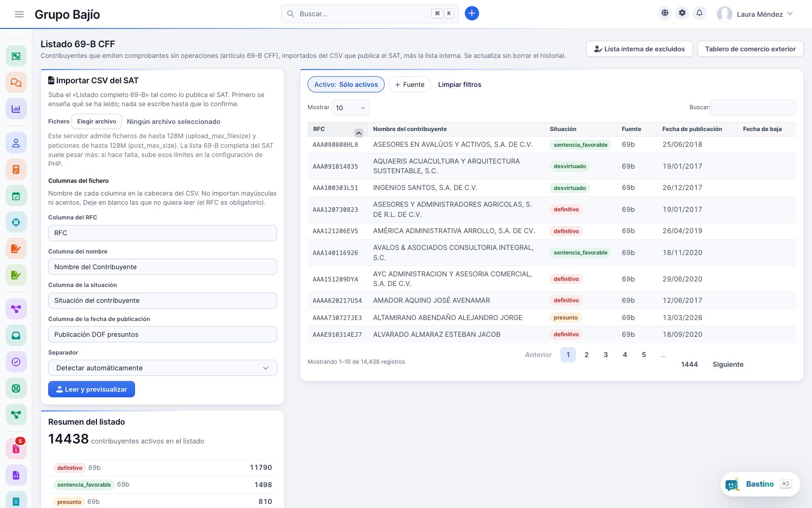Open the chat conversations sidebar icon
This screenshot has width=812, height=508.
click(x=16, y=82)
